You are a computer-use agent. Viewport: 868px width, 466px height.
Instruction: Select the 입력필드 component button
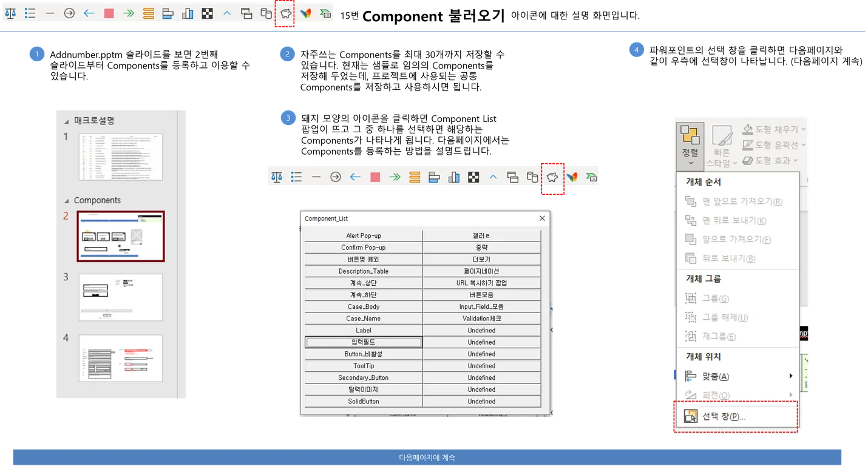click(364, 342)
